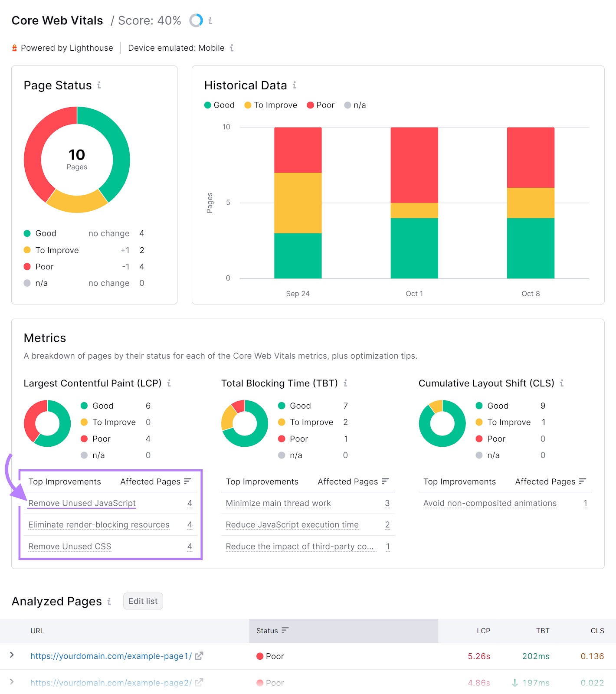Click affected pages count for Remove Unused JavaScript
Screen dimensions: 616x694
[190, 503]
